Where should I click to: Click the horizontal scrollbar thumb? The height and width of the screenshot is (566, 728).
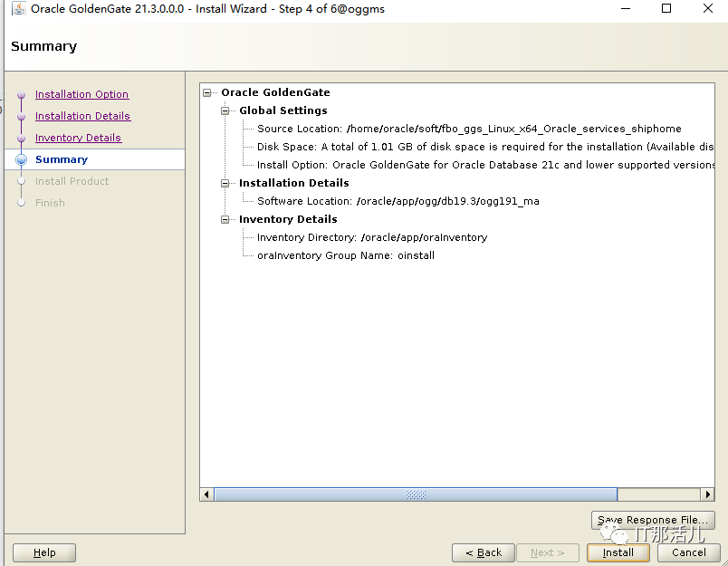click(416, 494)
